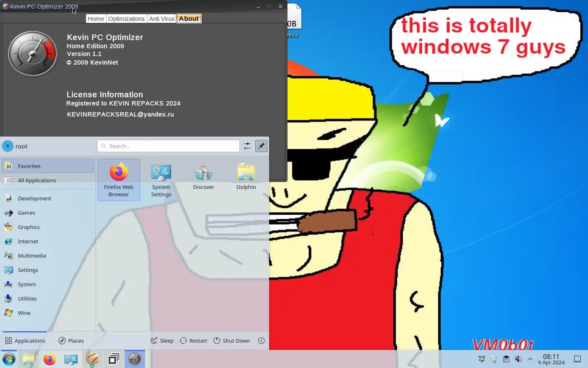Screen dimensions: 588x368
Task: Minimize the Kevin PC Optimizer window
Action: coord(258,7)
